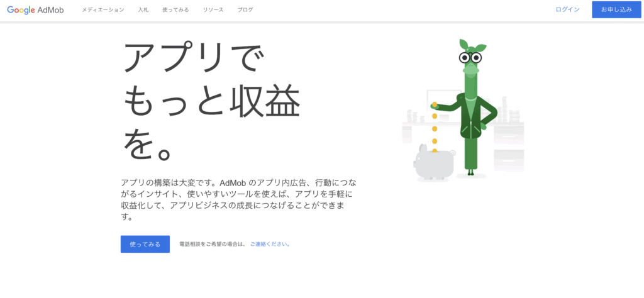Click the large アプリでもっと収益を headline
644x298 pixels.
(211, 101)
